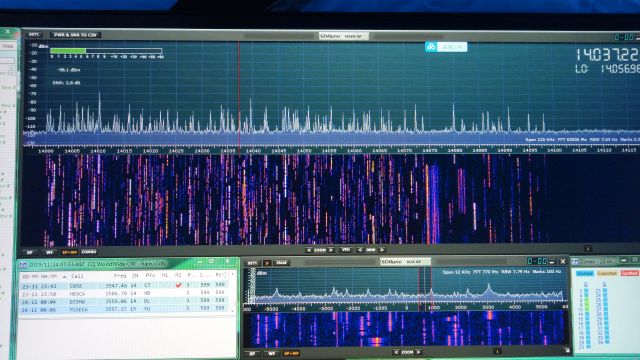Image resolution: width=640 pixels, height=360 pixels.
Task: Select COMBO display mode
Action: pyautogui.click(x=89, y=252)
